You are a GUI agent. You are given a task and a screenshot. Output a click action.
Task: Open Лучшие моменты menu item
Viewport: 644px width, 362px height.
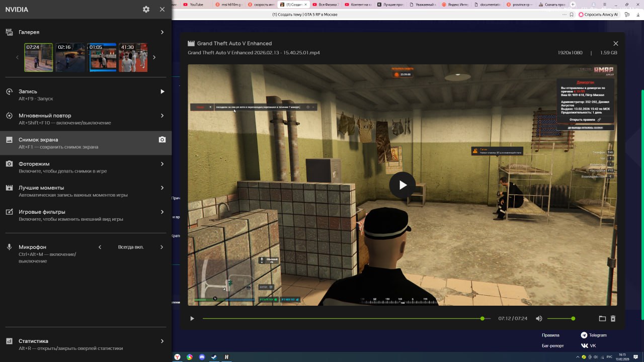(86, 191)
